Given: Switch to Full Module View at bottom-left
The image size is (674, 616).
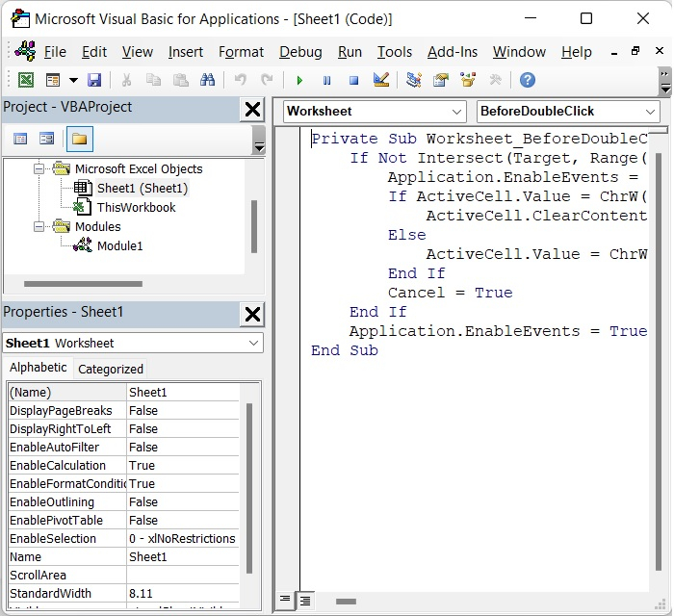Looking at the screenshot, I should pos(304,601).
